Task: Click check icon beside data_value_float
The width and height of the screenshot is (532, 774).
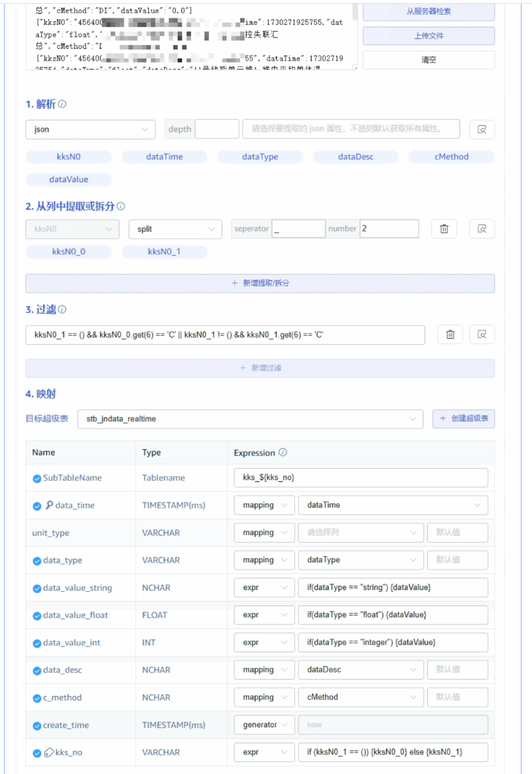Action: pos(37,615)
